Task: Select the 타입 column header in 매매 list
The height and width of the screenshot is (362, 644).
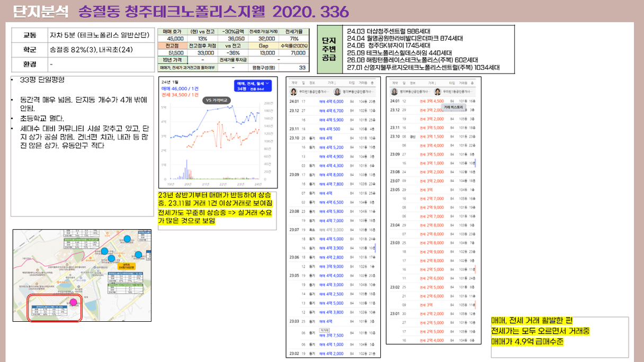Action: tap(352, 83)
